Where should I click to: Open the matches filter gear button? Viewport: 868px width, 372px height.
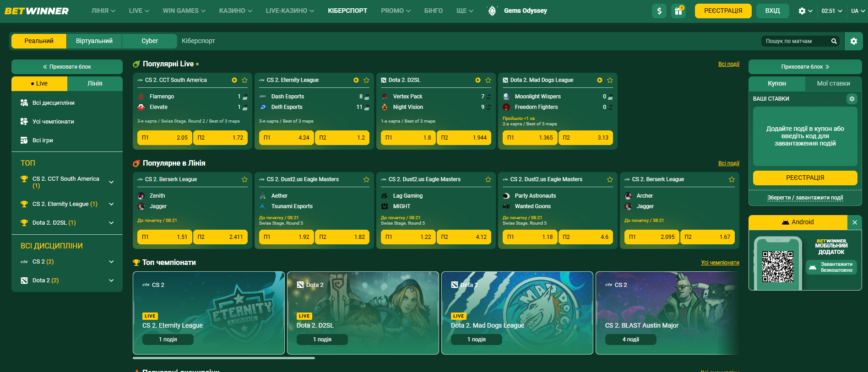pyautogui.click(x=854, y=41)
